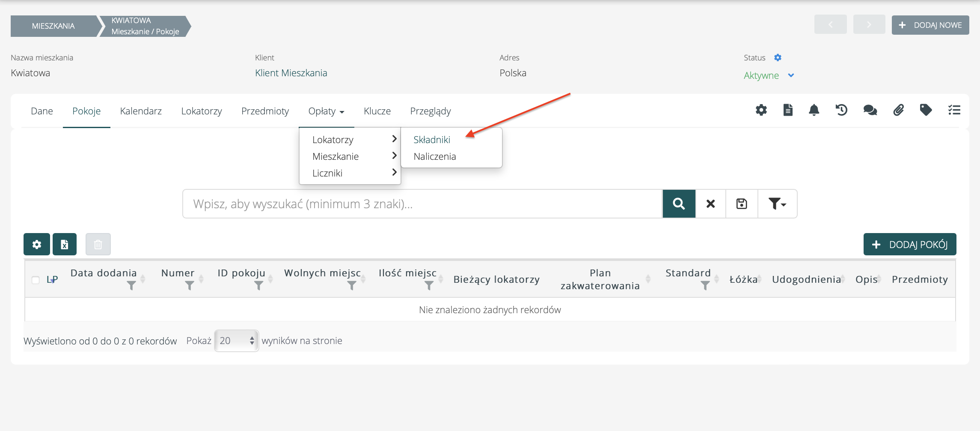
Task: Open the history clock icon
Action: coord(841,111)
